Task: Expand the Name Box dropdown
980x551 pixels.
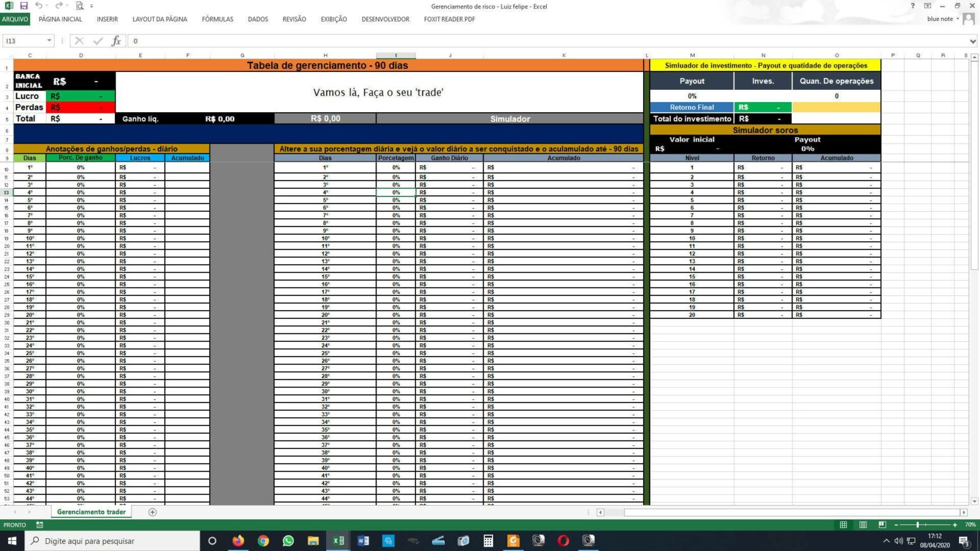Action: (49, 41)
